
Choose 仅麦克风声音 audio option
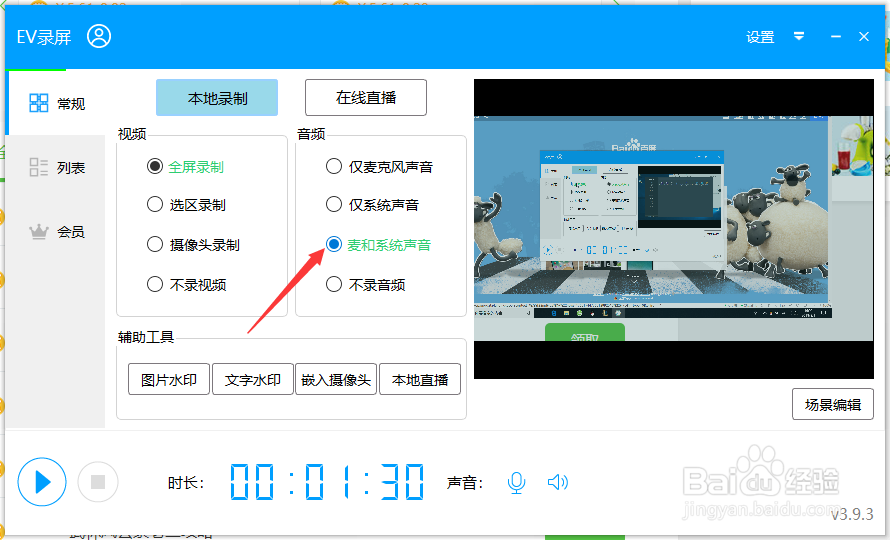(379, 166)
